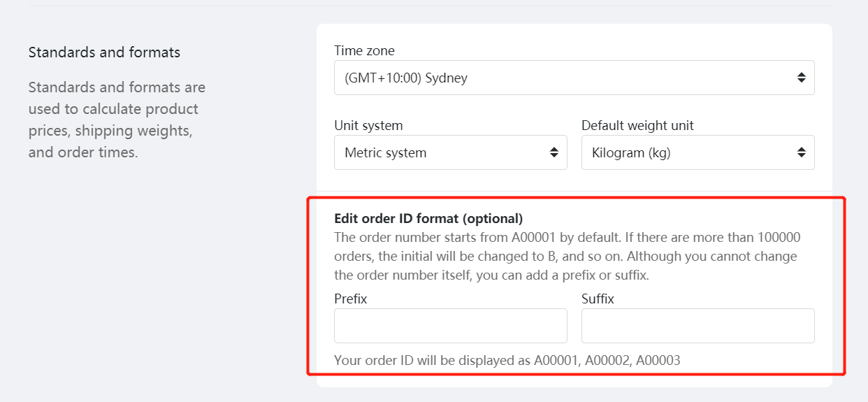The height and width of the screenshot is (402, 868).
Task: Click the 'Kilogram (kg)' selected value
Action: click(x=631, y=152)
